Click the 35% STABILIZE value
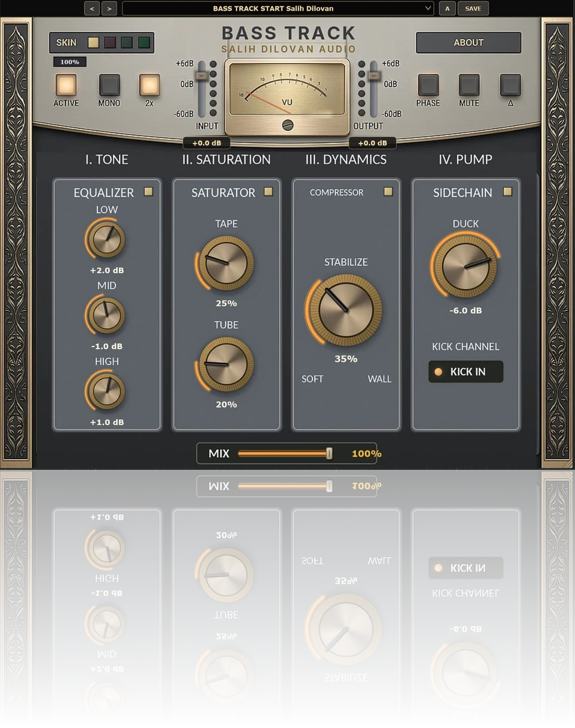 click(346, 359)
